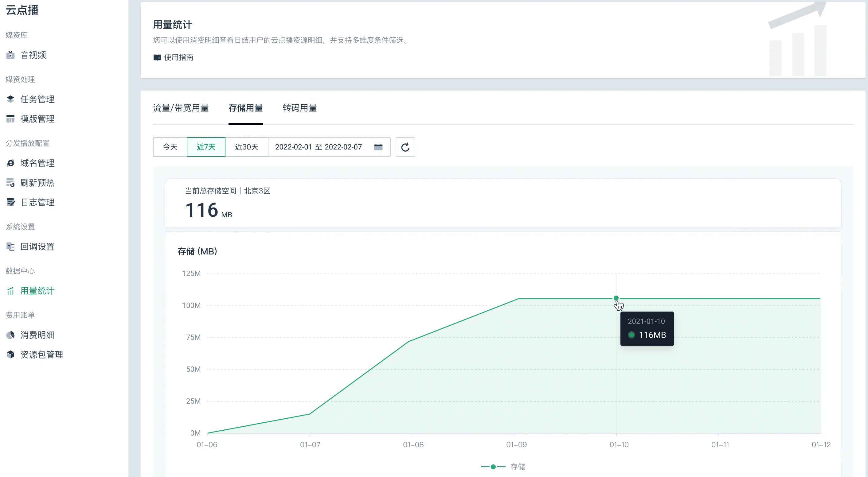Click the 01-08 axis label
Viewport: 868px width, 477px height.
(413, 445)
